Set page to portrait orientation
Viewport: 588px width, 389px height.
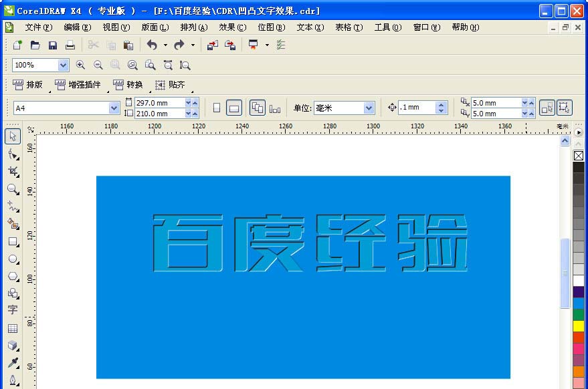(217, 108)
